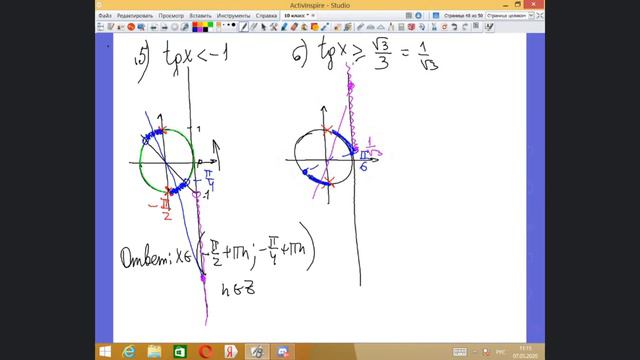Go to the next page arrow
640x360 pixels.
[164, 27]
